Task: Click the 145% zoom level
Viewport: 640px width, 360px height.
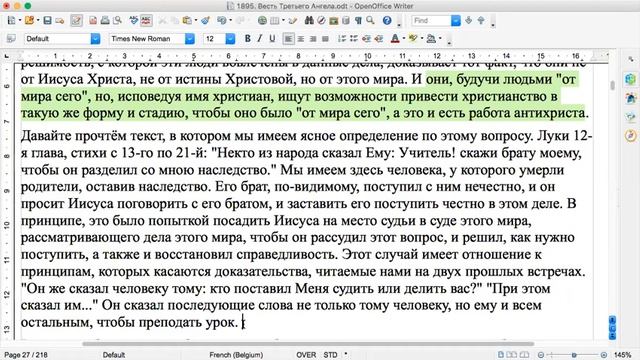Action: point(622,355)
